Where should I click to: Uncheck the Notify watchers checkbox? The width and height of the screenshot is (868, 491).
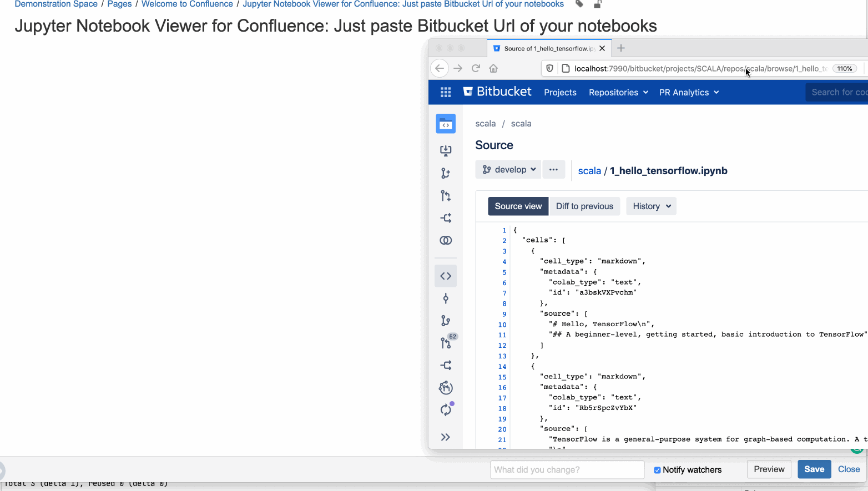(657, 470)
